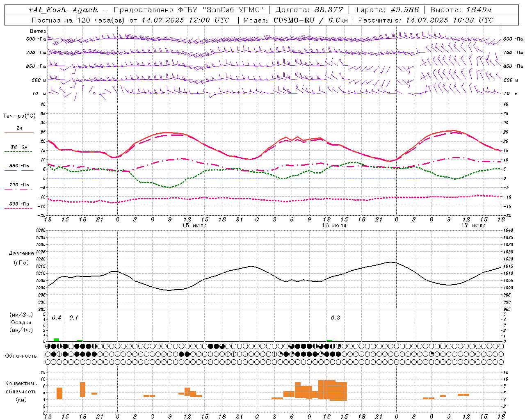This screenshot has height=420, width=525.
Task: Click the '17 июля' date label
Action: [x=473, y=226]
